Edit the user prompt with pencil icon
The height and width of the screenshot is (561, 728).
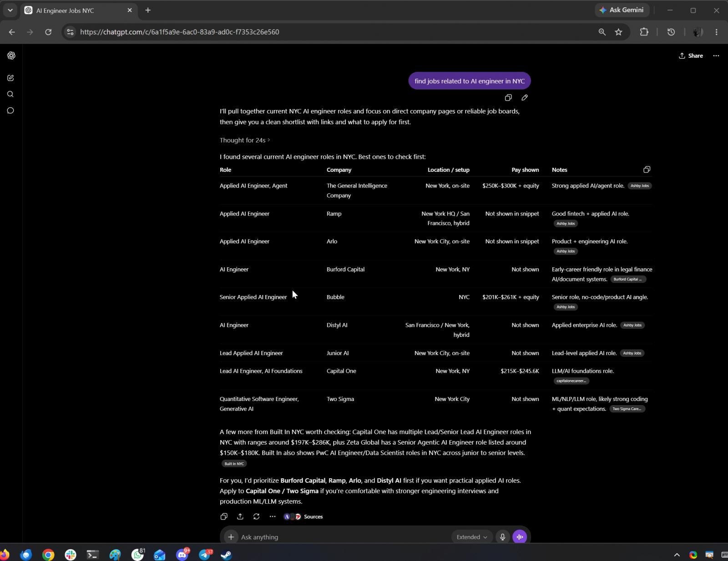tap(525, 98)
